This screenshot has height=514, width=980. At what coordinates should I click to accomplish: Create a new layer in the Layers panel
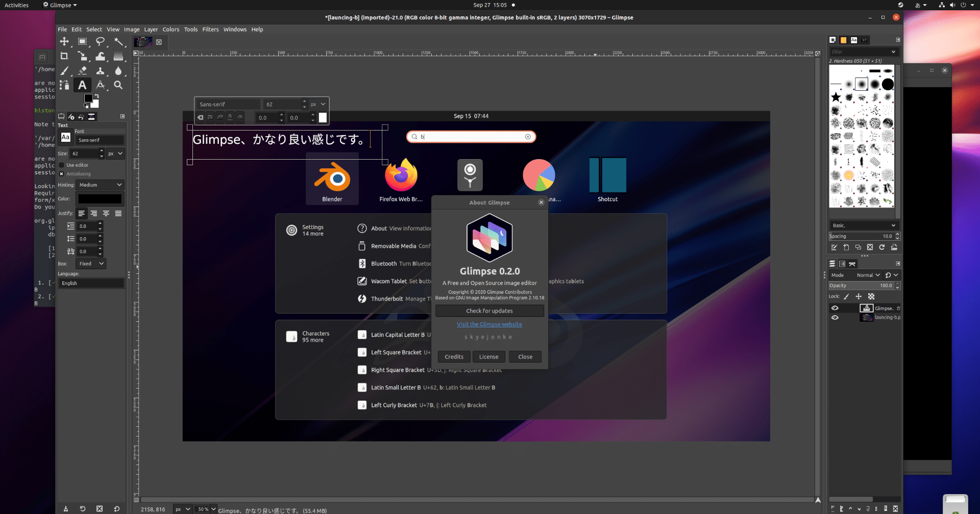coord(833,509)
